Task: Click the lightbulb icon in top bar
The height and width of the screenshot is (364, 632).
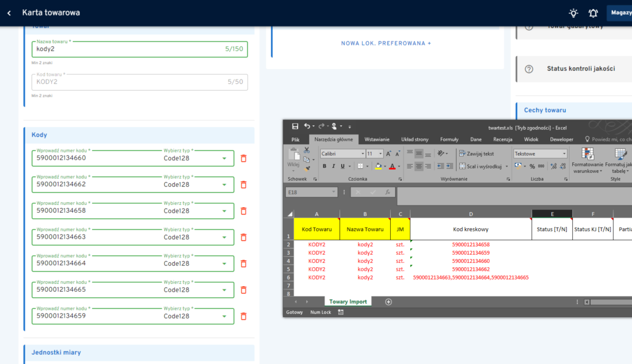Action: coord(573,13)
